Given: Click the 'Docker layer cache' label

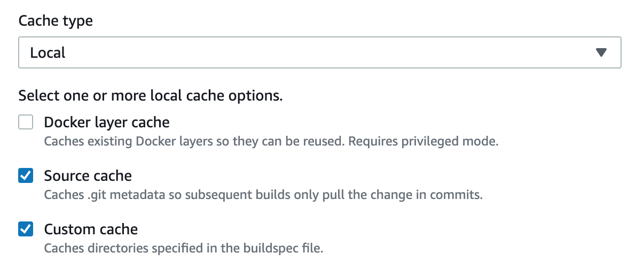Looking at the screenshot, I should pos(107,122).
